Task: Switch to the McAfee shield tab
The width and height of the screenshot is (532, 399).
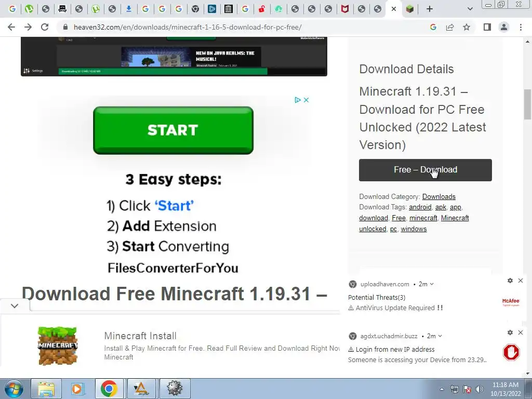Action: tap(345, 9)
